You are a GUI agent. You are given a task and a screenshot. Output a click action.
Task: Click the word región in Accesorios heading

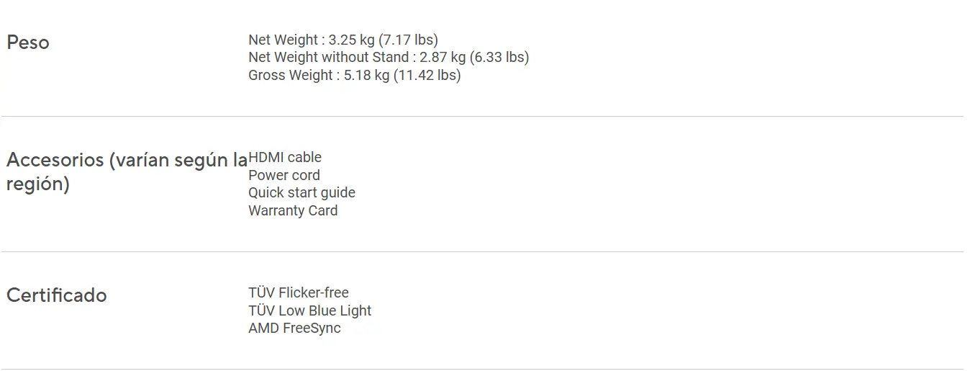point(38,184)
